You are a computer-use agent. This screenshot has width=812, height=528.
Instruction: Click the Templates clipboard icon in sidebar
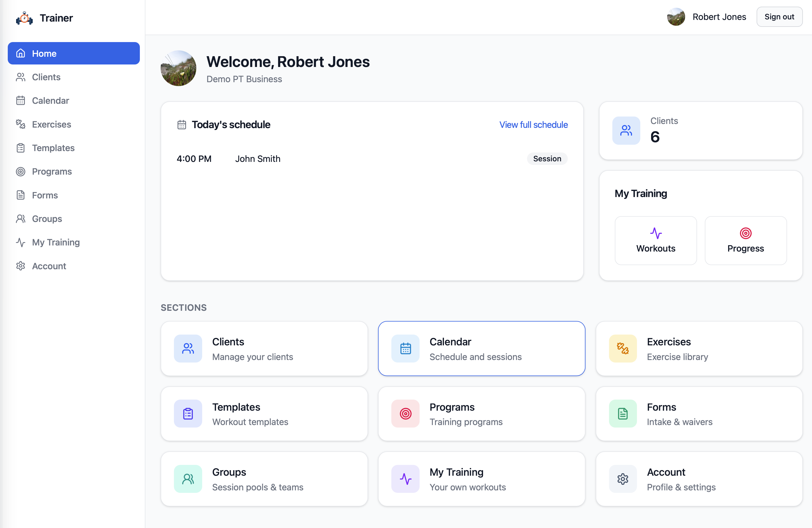point(20,148)
